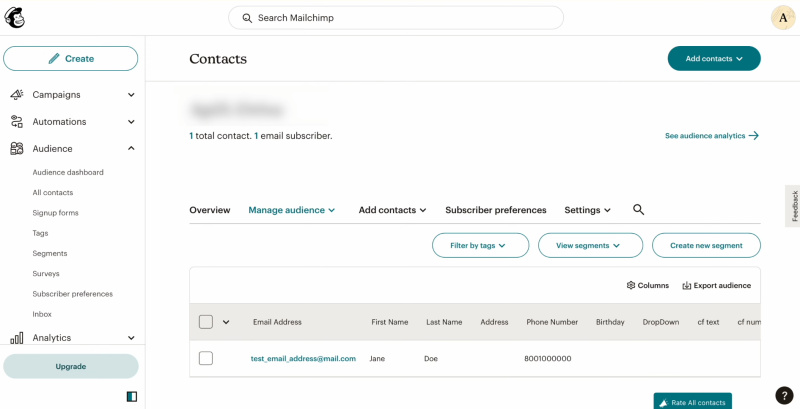Click the Audience people icon
800x409 pixels.
(17, 149)
